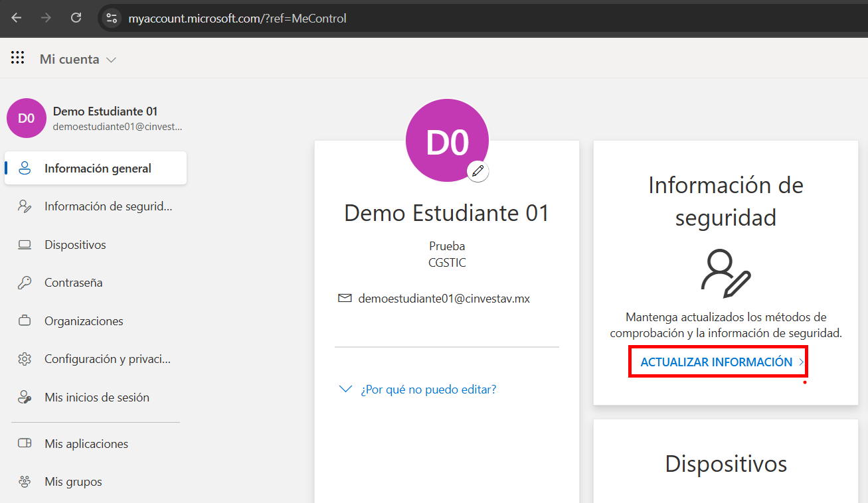868x503 pixels.
Task: Reload the page with the browser refresh button
Action: 76,19
